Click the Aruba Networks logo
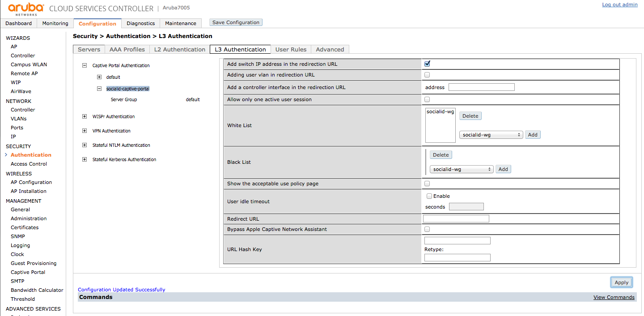Image resolution: width=644 pixels, height=316 pixels. [x=26, y=9]
